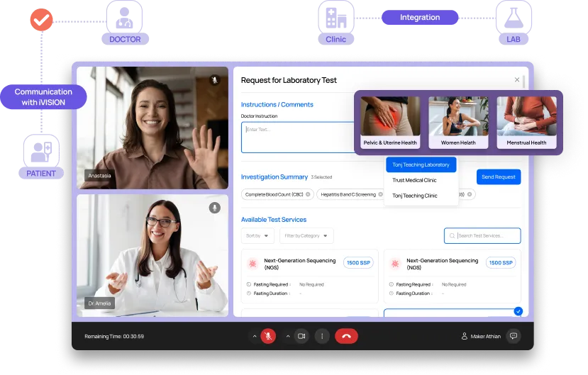Click Fasting Required clock icon on first card
Image resolution: width=588 pixels, height=375 pixels.
(249, 284)
